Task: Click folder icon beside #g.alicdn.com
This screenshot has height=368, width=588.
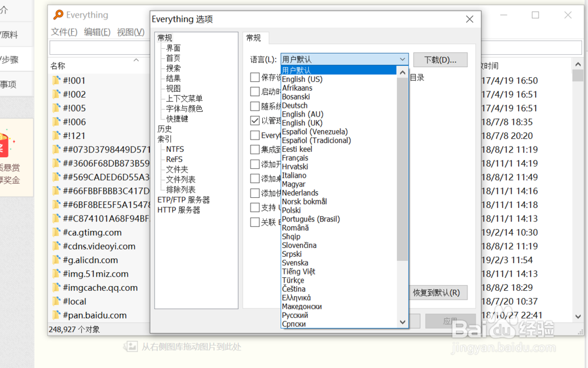Action: 56,260
